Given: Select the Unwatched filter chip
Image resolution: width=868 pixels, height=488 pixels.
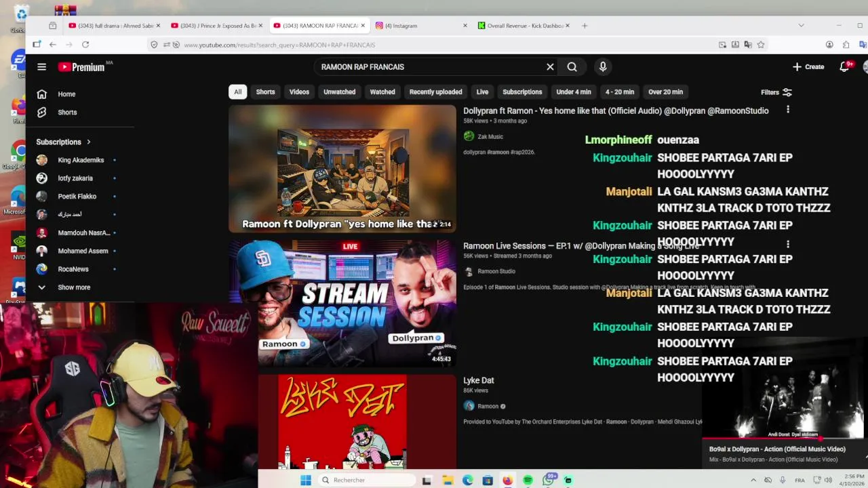Looking at the screenshot, I should point(339,92).
